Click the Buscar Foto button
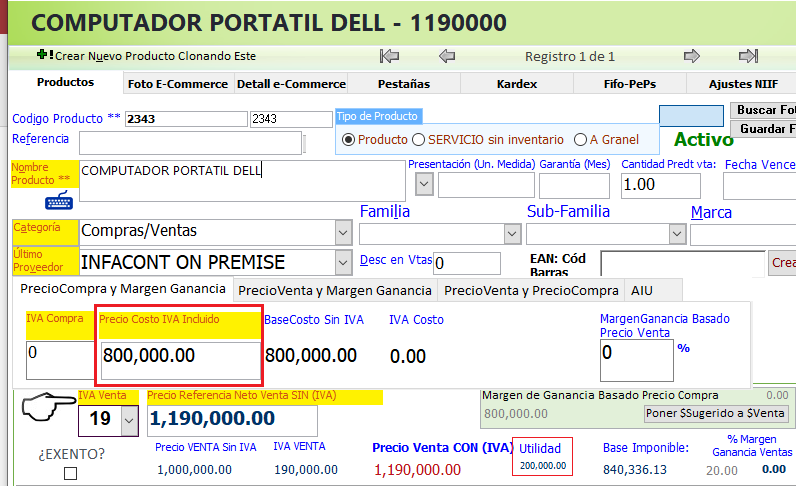796x486 pixels. [x=764, y=110]
